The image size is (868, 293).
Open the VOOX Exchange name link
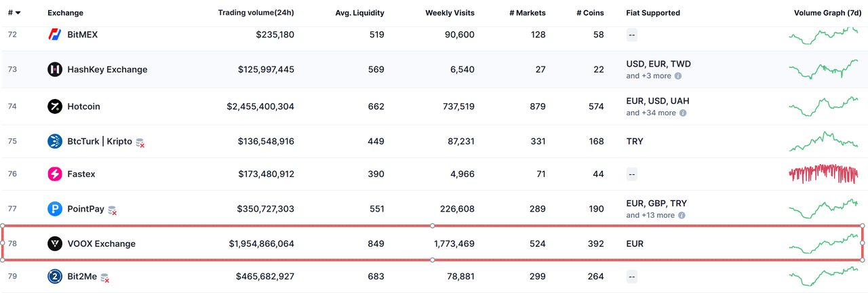point(101,243)
